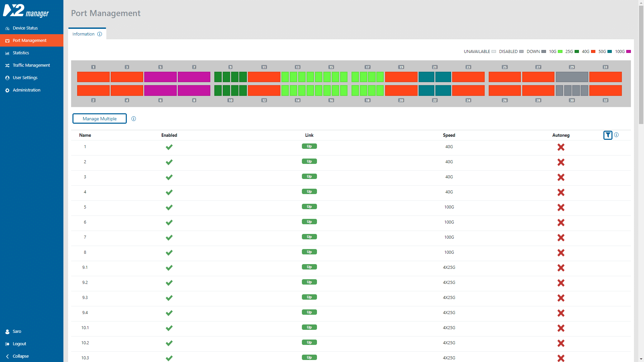
Task: Click port 21 in the switch diagram
Action: click(x=427, y=77)
